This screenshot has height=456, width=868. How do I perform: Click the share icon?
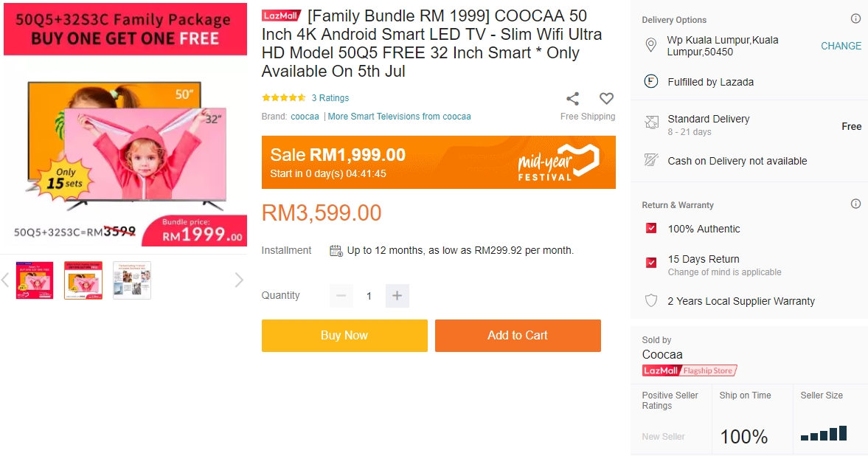pyautogui.click(x=572, y=99)
